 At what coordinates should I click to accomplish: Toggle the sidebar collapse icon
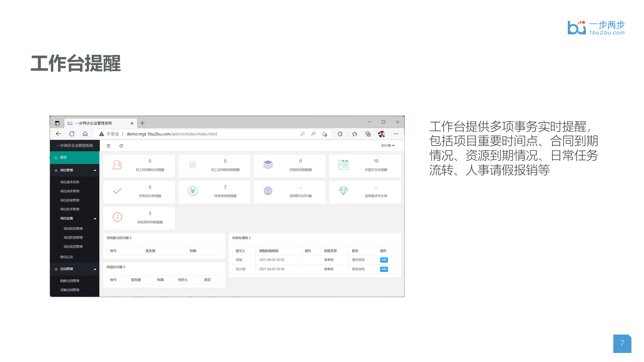click(108, 146)
